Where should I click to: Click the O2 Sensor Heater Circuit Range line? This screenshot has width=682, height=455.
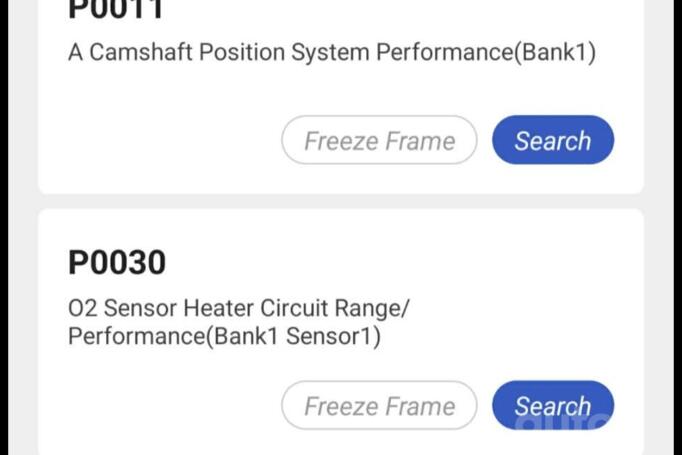click(x=239, y=308)
